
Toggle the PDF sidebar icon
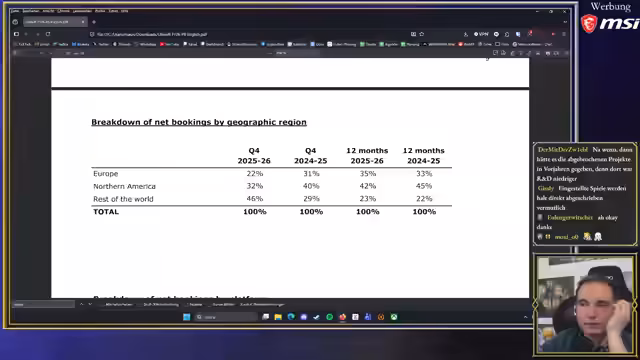point(16,53)
